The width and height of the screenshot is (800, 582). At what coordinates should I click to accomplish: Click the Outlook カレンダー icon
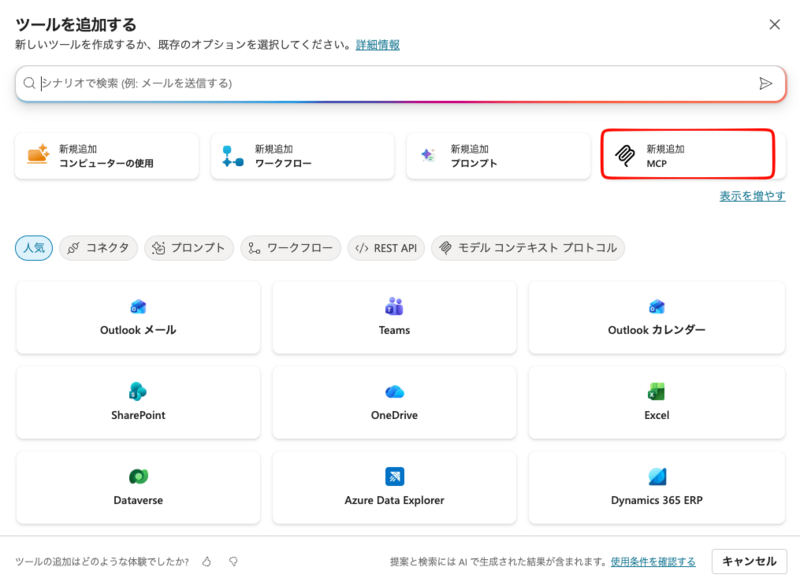coord(657,307)
